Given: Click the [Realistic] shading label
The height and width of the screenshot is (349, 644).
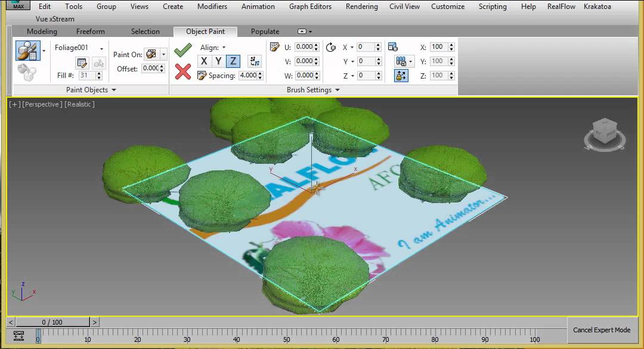Looking at the screenshot, I should (x=80, y=104).
